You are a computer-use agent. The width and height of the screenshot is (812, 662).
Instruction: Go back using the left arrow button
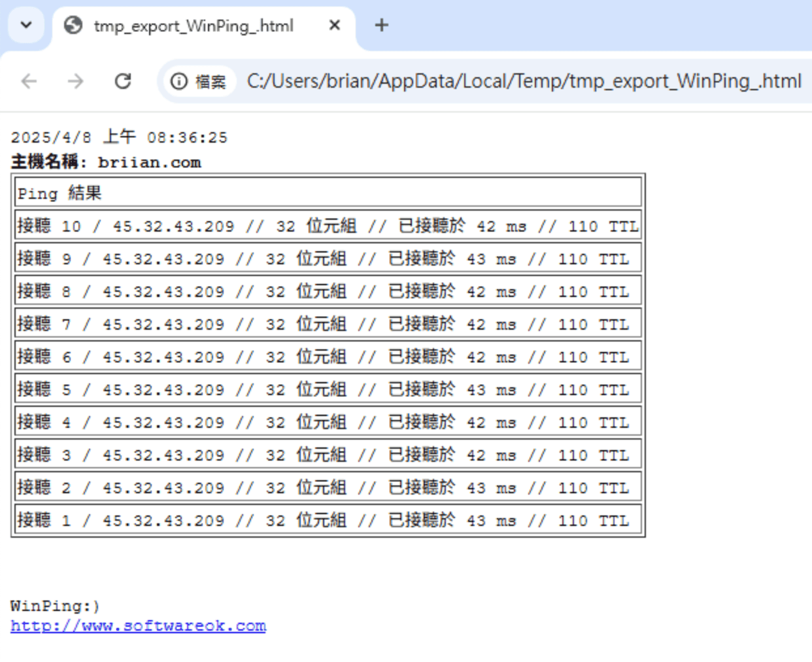tap(29, 81)
